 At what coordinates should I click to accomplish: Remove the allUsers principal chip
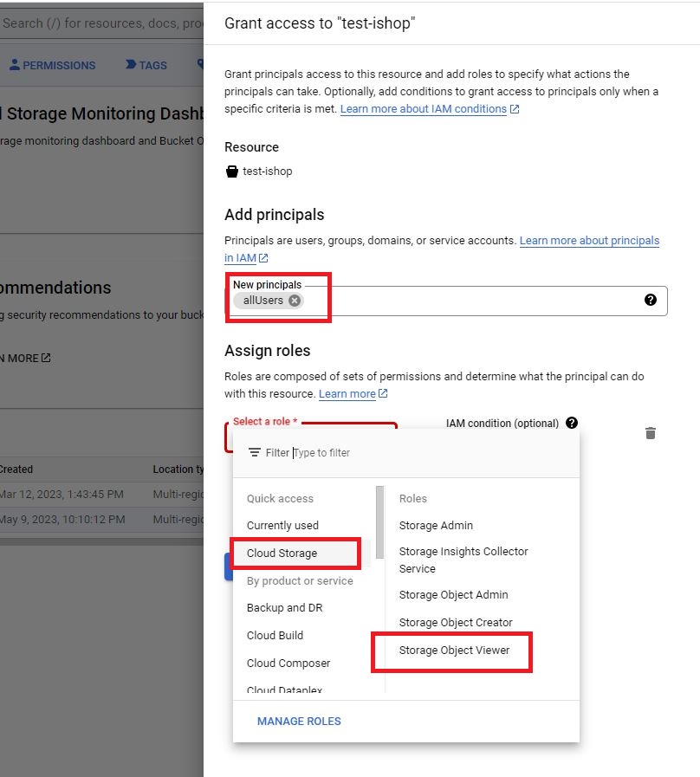(295, 301)
